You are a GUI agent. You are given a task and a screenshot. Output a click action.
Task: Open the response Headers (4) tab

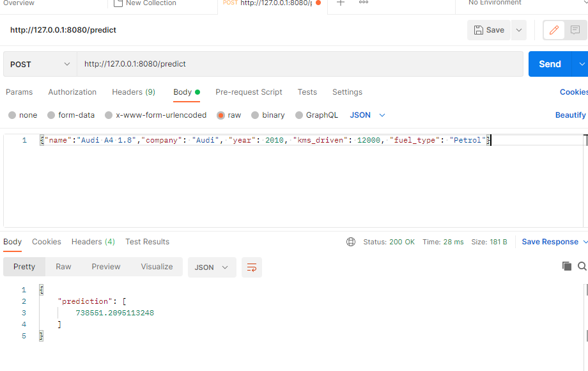pyautogui.click(x=93, y=242)
